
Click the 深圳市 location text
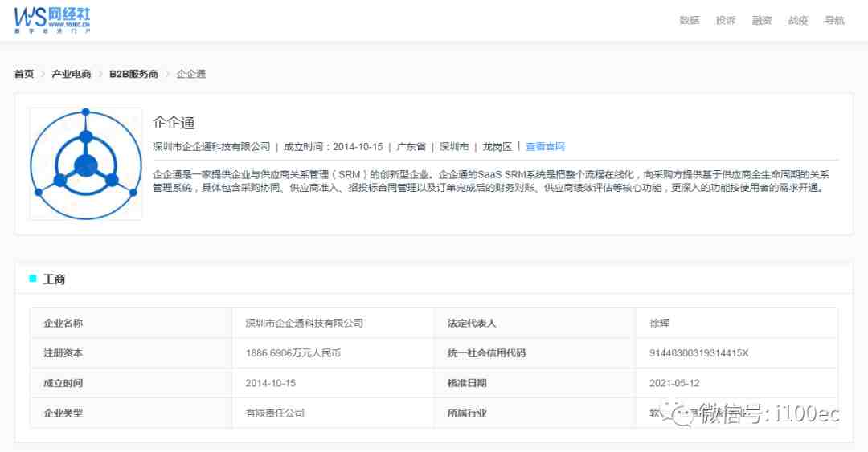pos(454,147)
